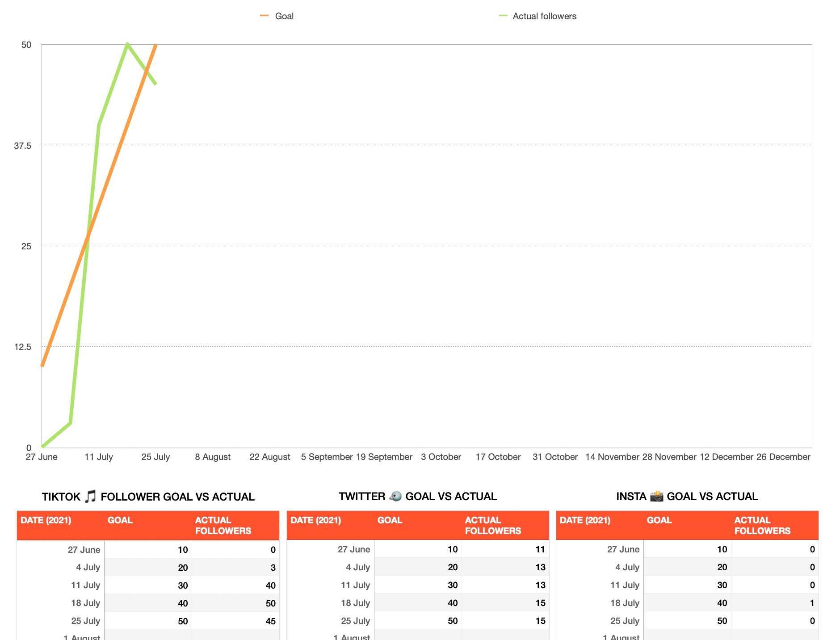Click TikTok actual followers cell showing 45
Viewport: 840px width, 640px height.
(236, 621)
